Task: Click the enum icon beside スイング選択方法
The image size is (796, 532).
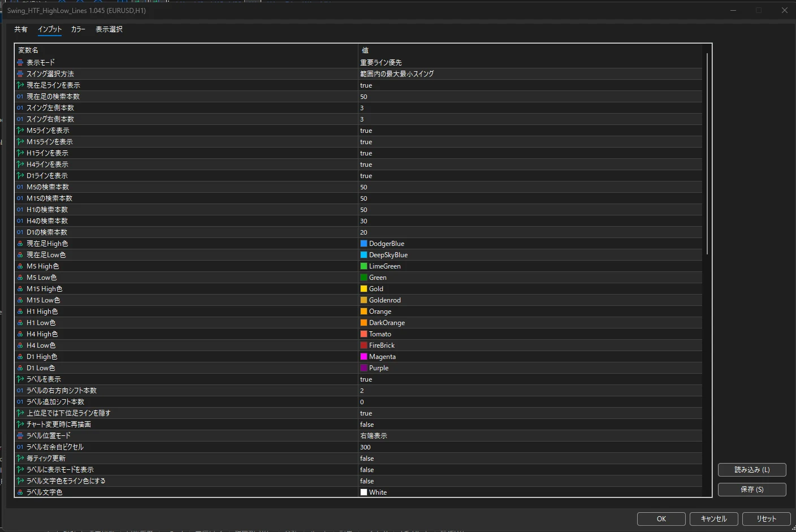Action: point(20,74)
